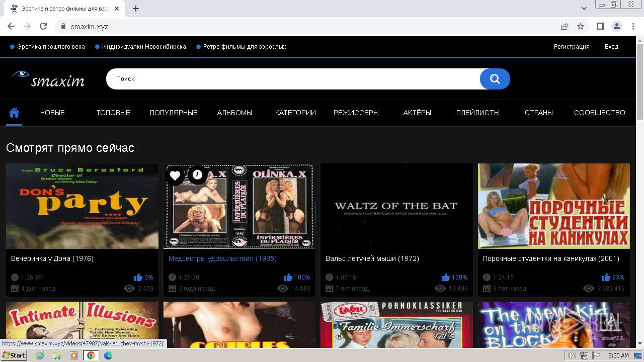The image size is (644, 362).
Task: Open title Вечеринка у Дона (1976)
Action: 52,258
